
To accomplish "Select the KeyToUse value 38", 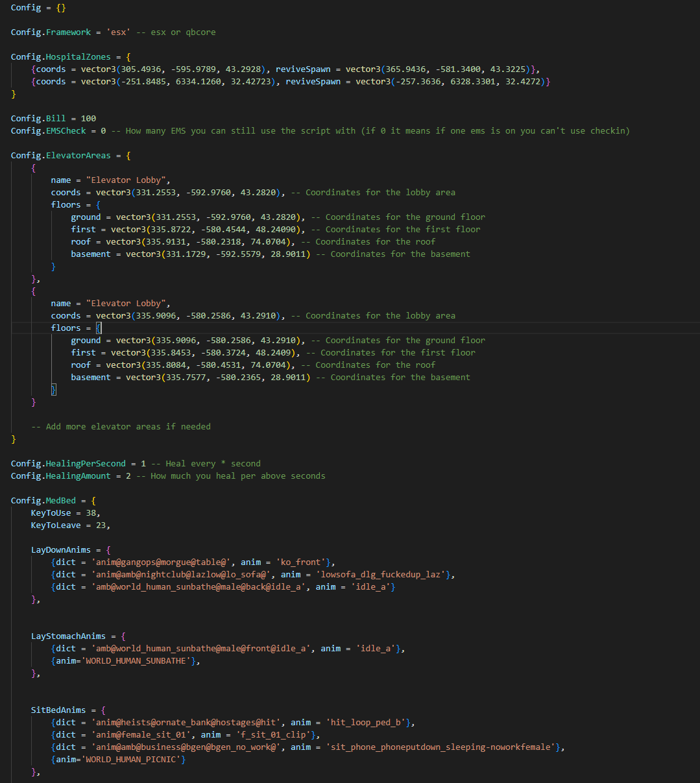I will (90, 512).
